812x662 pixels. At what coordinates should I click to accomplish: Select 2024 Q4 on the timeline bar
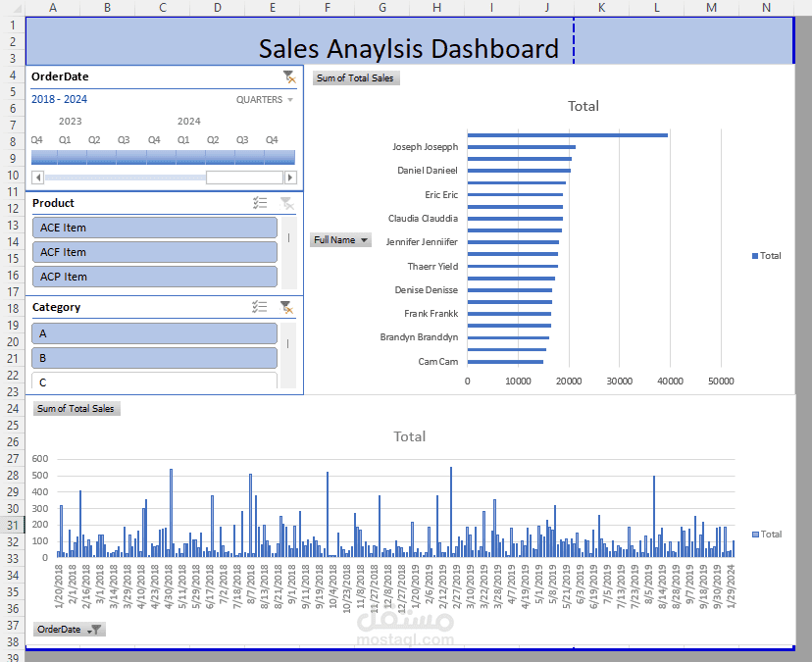[x=279, y=158]
